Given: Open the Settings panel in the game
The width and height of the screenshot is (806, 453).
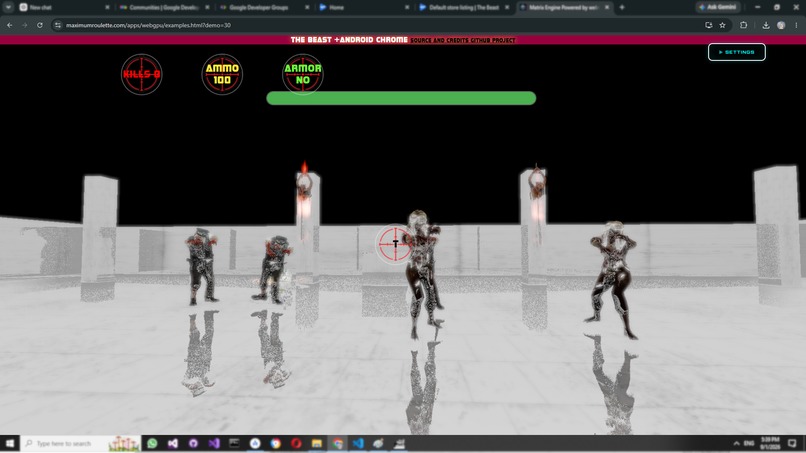Looking at the screenshot, I should (737, 52).
